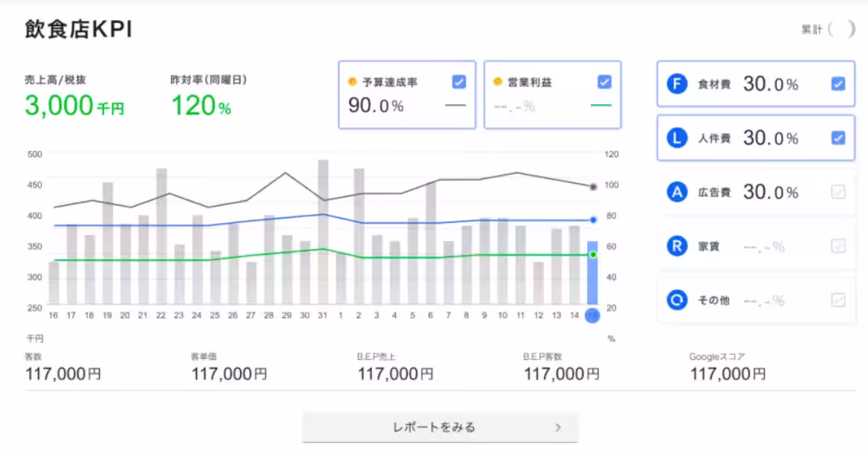
Task: Click the yellow dot beside 営業利益
Action: point(497,83)
